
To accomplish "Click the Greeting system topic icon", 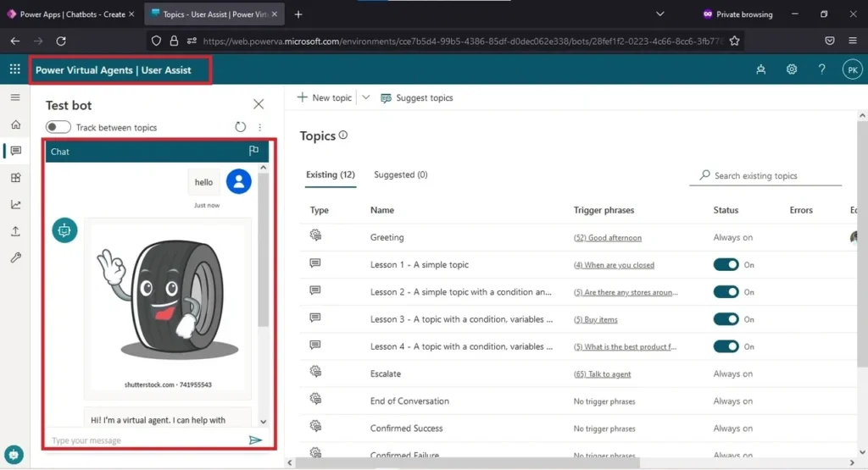I will point(315,235).
